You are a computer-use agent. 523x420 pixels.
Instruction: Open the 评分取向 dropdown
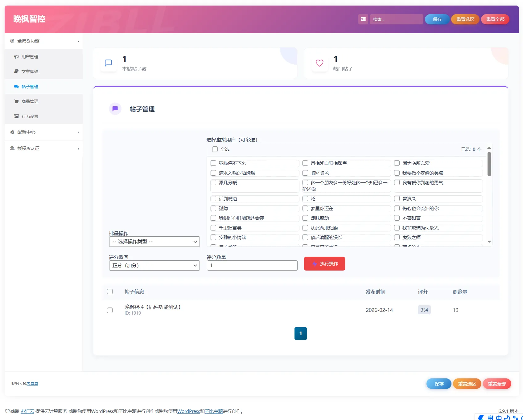tap(154, 266)
